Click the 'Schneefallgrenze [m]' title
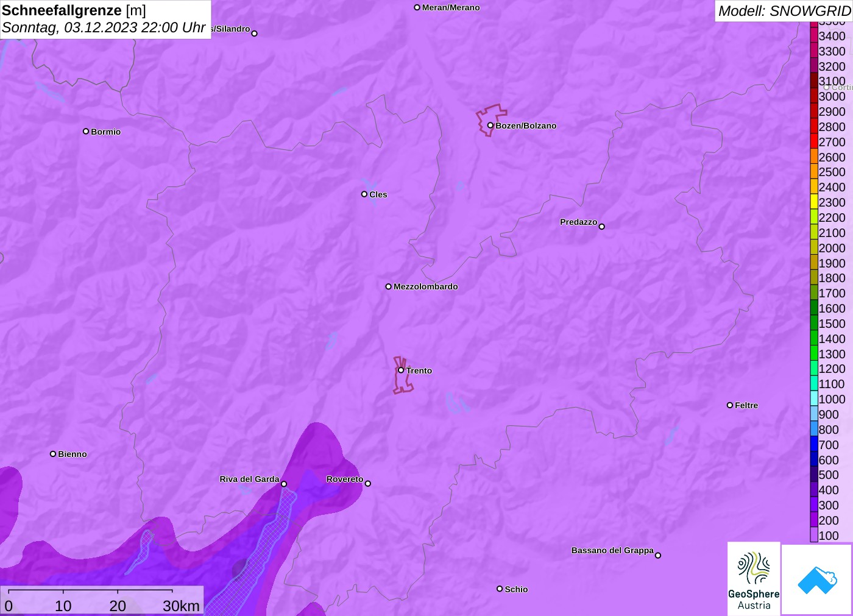 click(x=74, y=10)
